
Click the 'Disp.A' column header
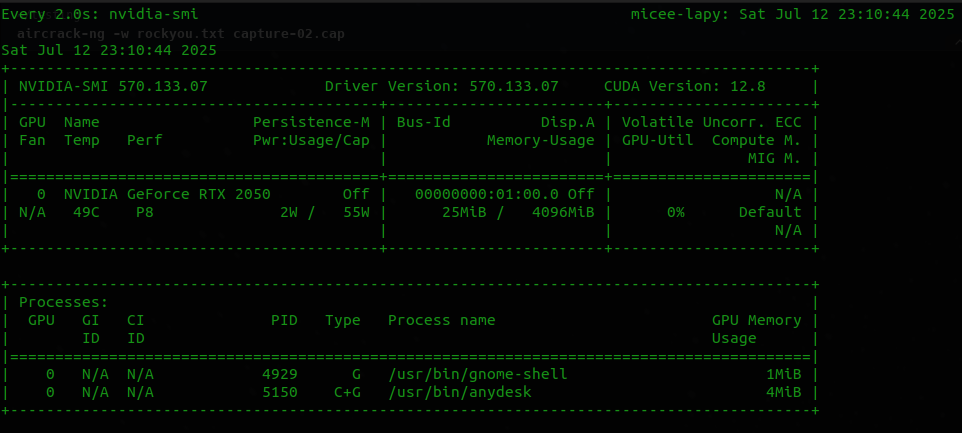pyautogui.click(x=568, y=123)
